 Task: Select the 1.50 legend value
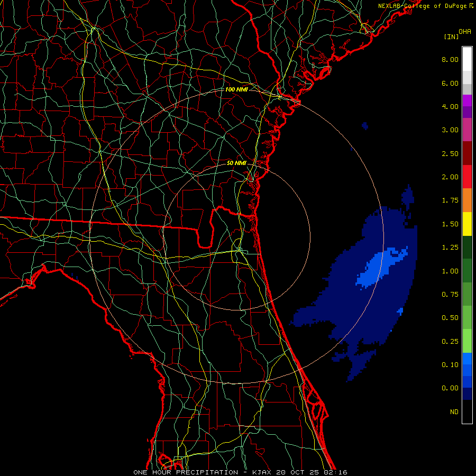coord(450,224)
